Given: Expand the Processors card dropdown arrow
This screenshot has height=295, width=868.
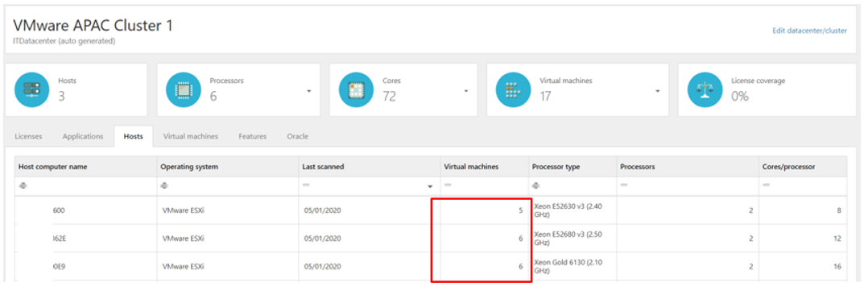Looking at the screenshot, I should [309, 91].
